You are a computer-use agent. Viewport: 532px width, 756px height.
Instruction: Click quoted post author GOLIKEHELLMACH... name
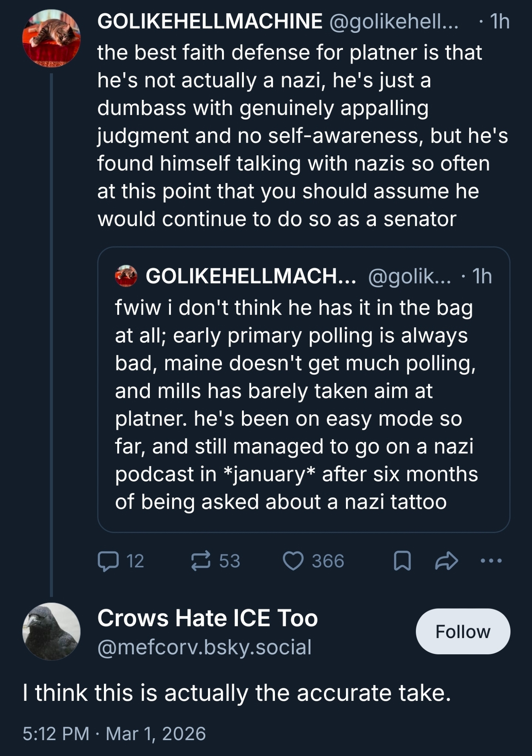[x=251, y=276]
